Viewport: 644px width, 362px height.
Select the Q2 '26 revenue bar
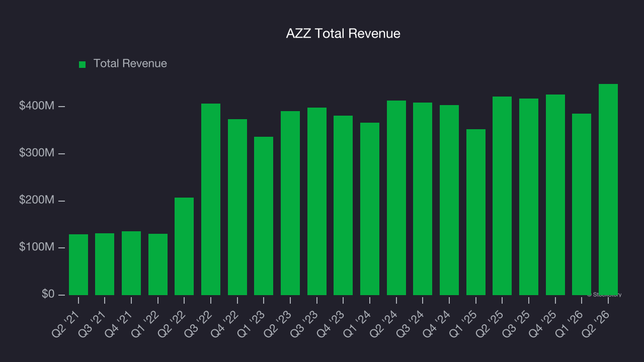point(608,190)
